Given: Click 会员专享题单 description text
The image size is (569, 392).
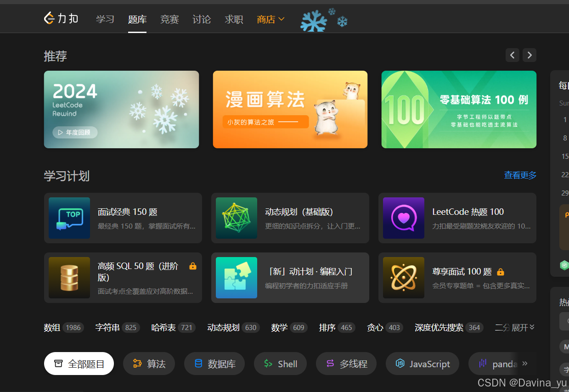Looking at the screenshot, I should point(481,286).
